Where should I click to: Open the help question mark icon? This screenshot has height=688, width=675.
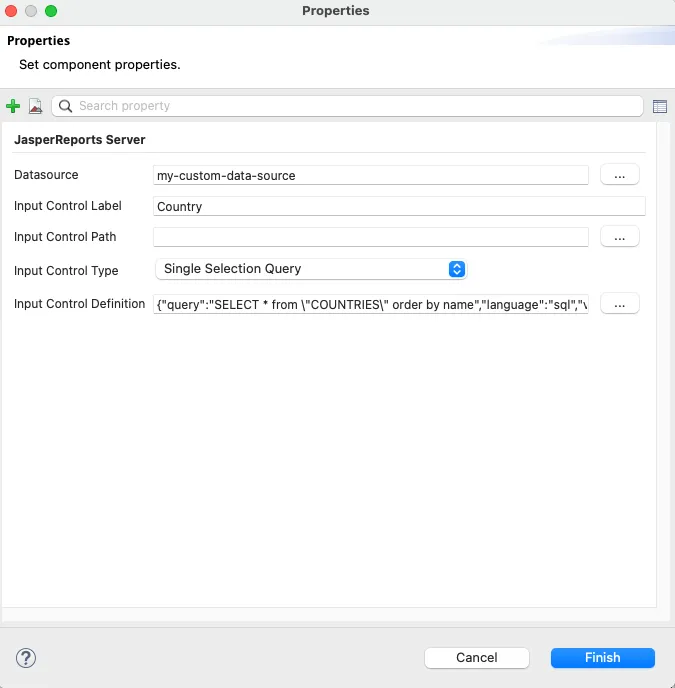pos(26,658)
